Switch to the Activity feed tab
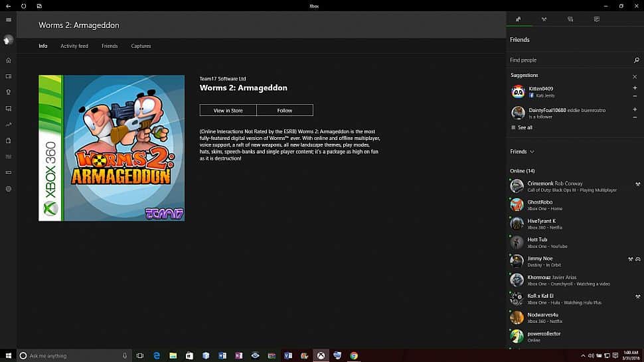This screenshot has height=362, width=644. click(x=74, y=46)
